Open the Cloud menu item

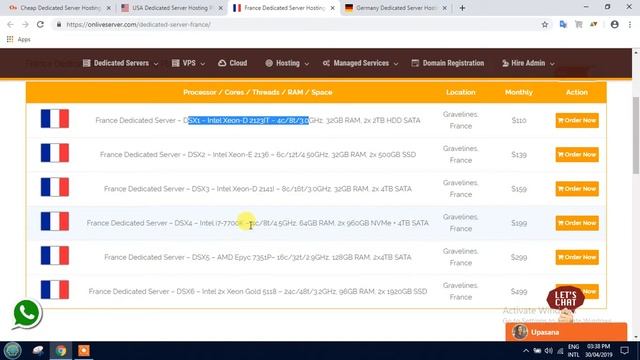[x=233, y=63]
